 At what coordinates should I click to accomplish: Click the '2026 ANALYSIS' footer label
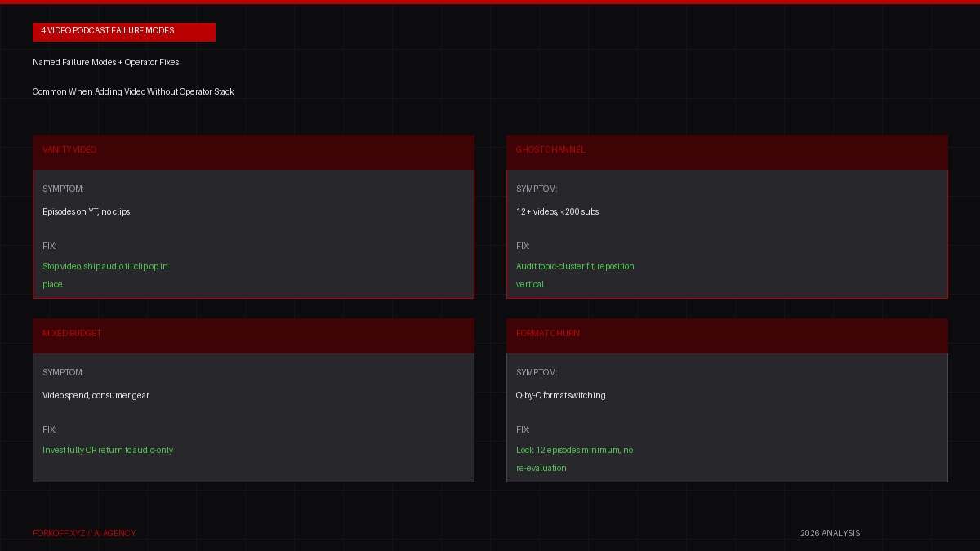point(830,534)
